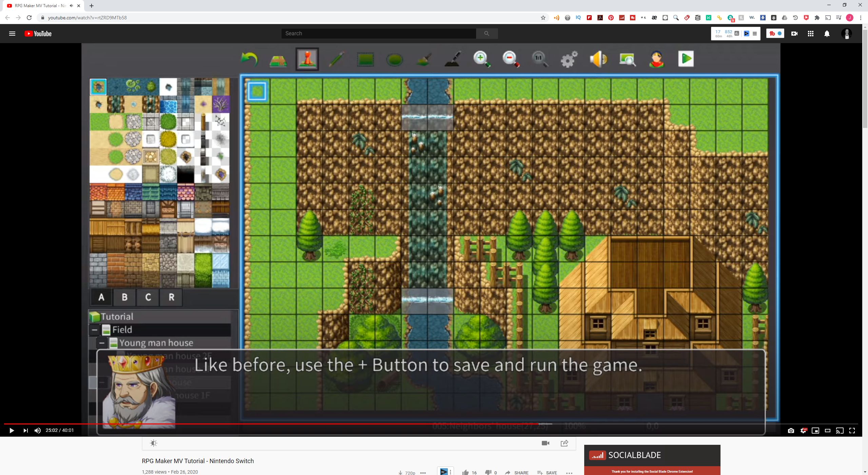
Task: Click the YouTube search magnifier button
Action: (487, 34)
